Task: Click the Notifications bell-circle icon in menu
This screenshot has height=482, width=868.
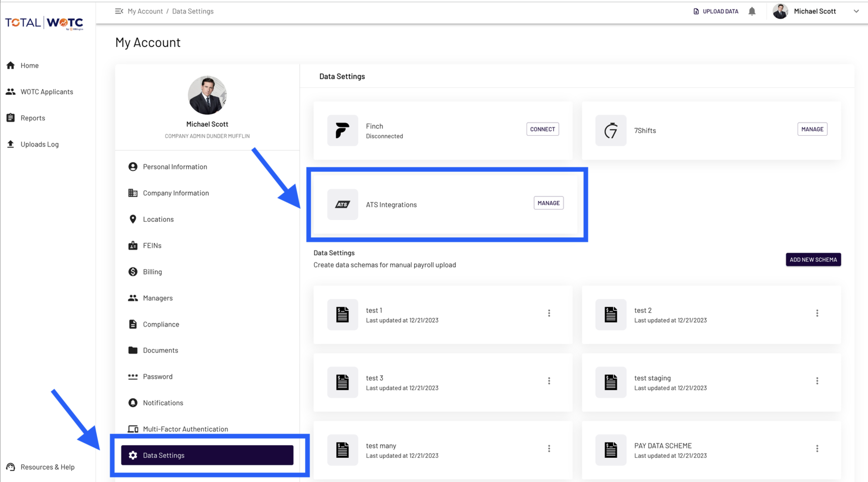Action: coord(133,403)
